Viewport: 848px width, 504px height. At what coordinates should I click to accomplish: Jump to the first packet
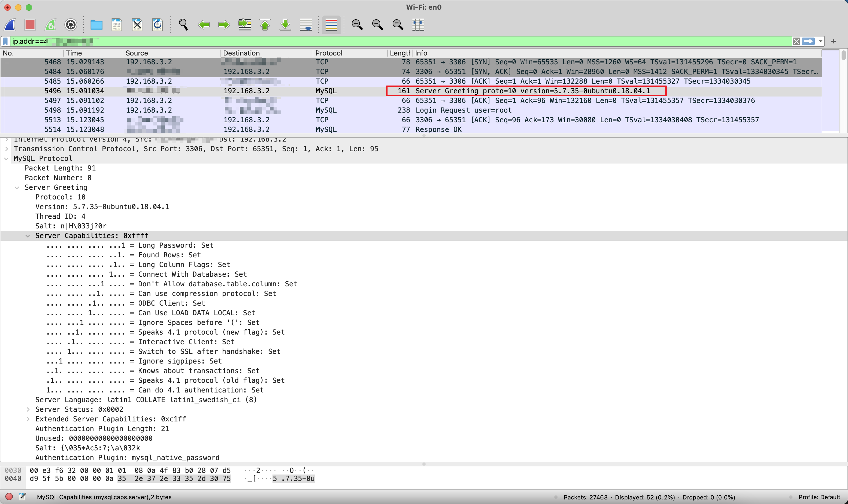[265, 24]
